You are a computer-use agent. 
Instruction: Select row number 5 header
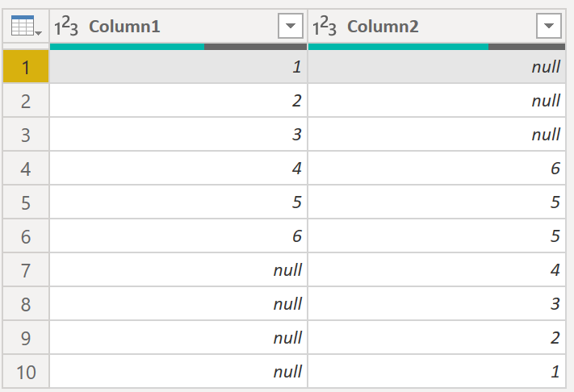click(x=26, y=202)
